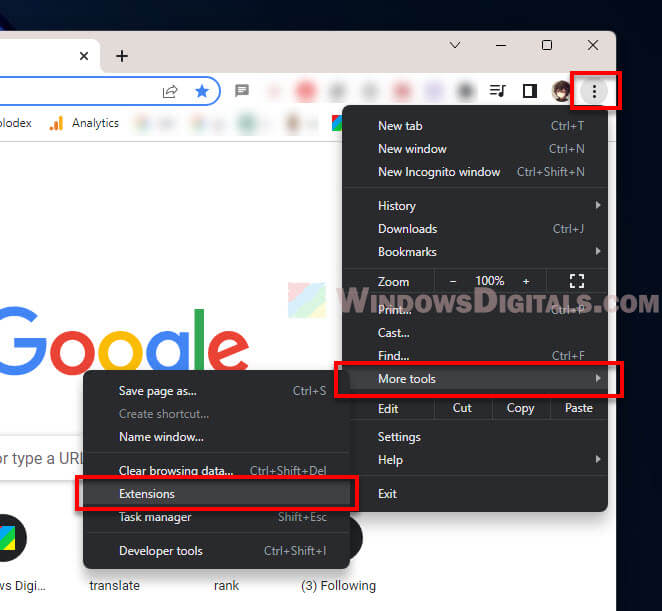The height and width of the screenshot is (611, 662).
Task: Click the chat bubble extension icon
Action: [242, 90]
